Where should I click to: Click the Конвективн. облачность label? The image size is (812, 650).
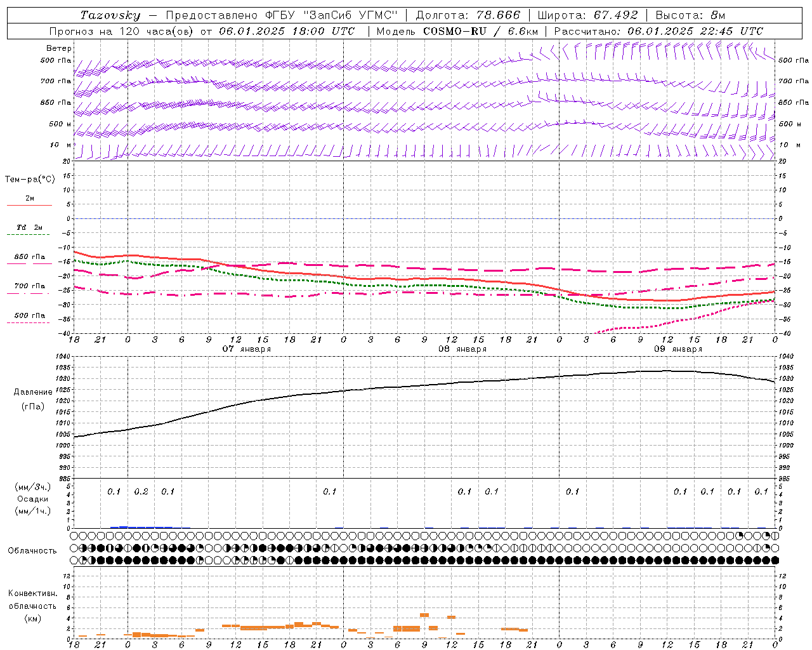click(32, 600)
